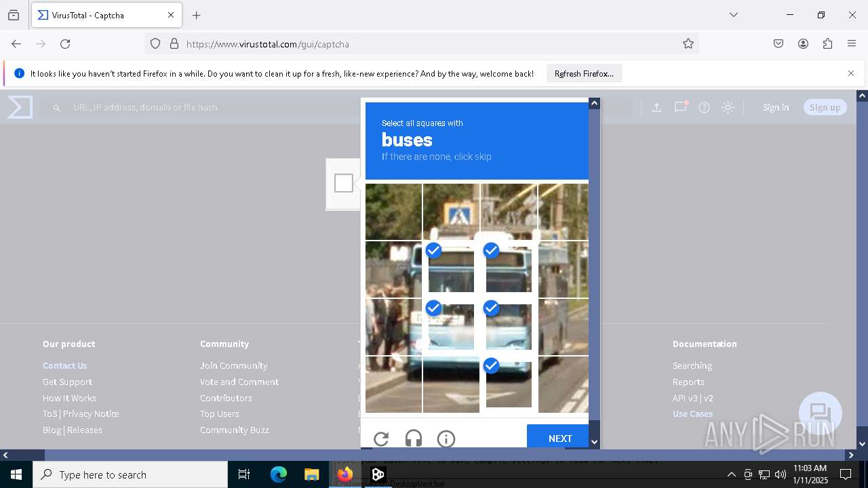Open Use Cases link

692,413
